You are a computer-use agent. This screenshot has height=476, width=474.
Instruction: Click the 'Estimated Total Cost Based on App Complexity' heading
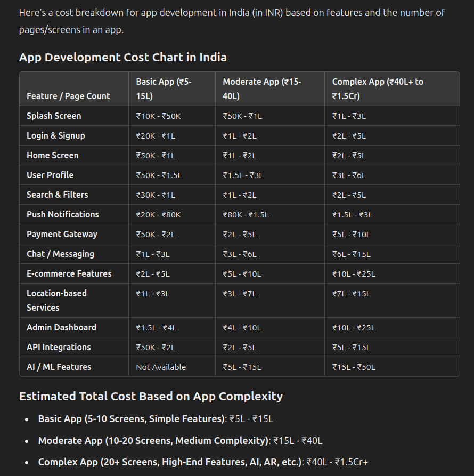coord(151,397)
